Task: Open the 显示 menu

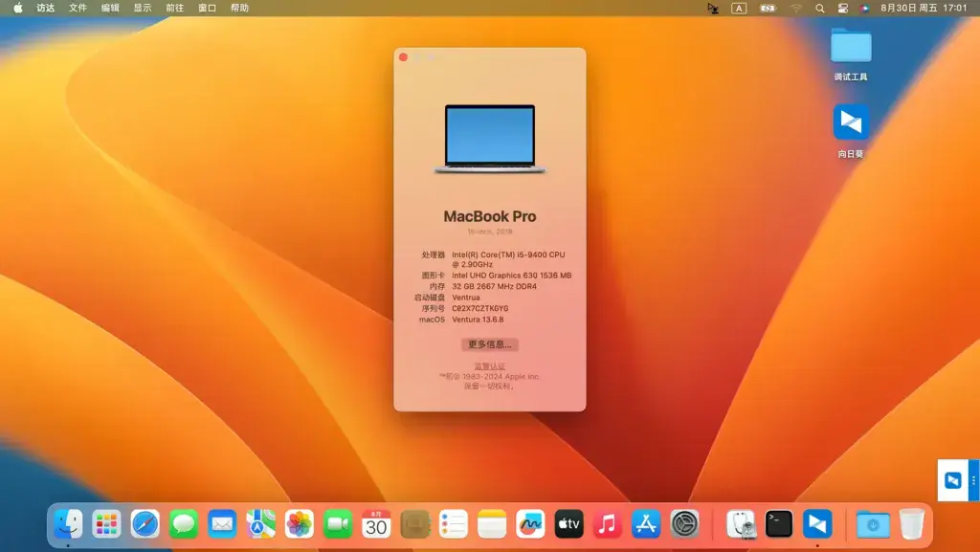Action: (x=143, y=8)
